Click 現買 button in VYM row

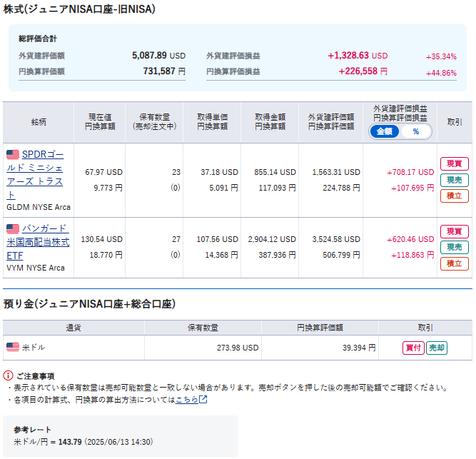pos(454,231)
